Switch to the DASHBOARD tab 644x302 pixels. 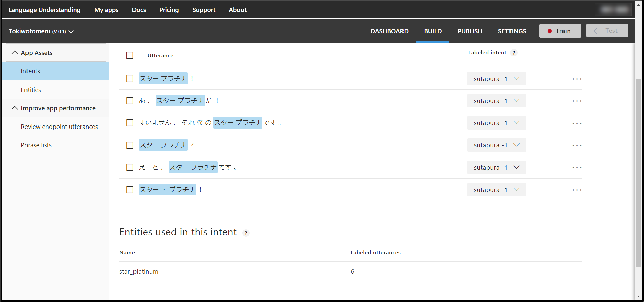coord(389,31)
